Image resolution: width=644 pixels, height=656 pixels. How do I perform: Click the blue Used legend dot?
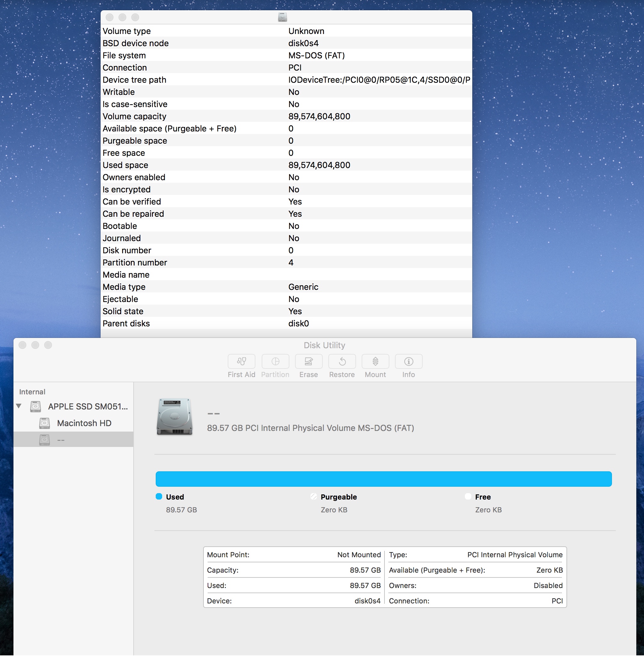coord(159,497)
